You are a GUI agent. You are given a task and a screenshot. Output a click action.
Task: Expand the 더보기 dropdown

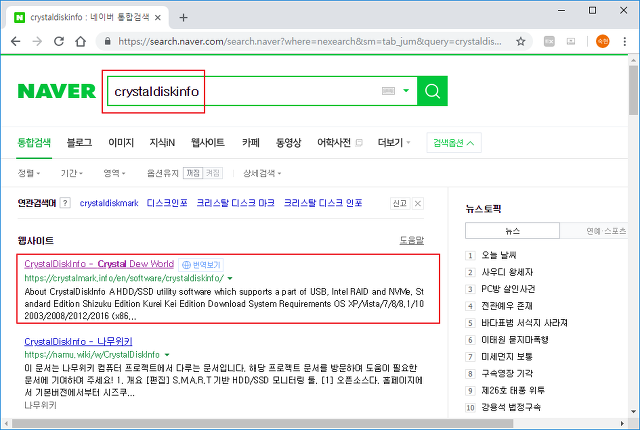point(394,142)
